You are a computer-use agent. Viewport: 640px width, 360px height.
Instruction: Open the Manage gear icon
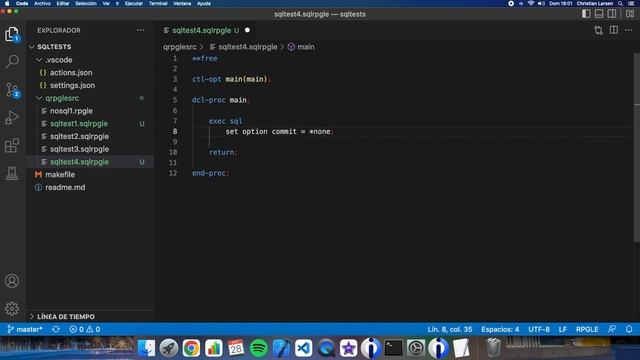(12, 309)
